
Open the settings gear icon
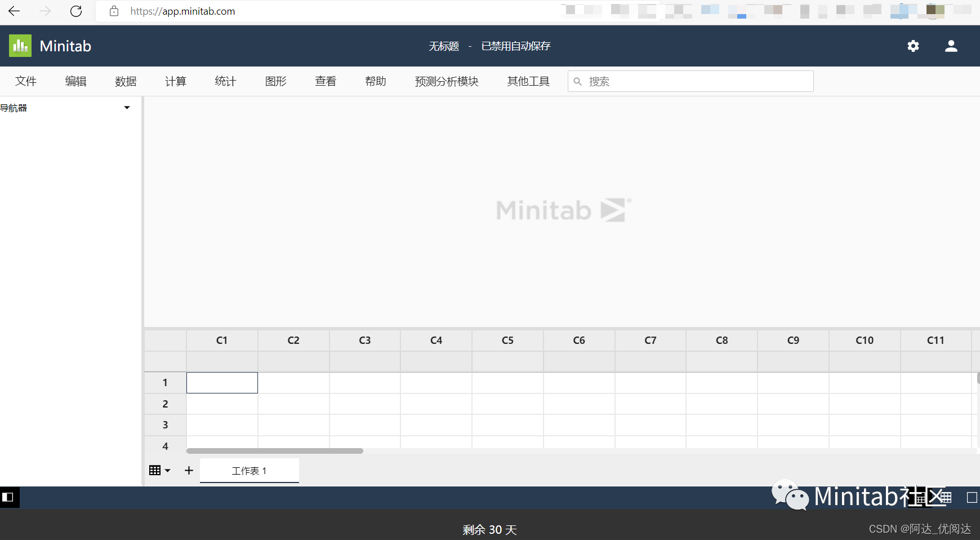click(x=913, y=46)
